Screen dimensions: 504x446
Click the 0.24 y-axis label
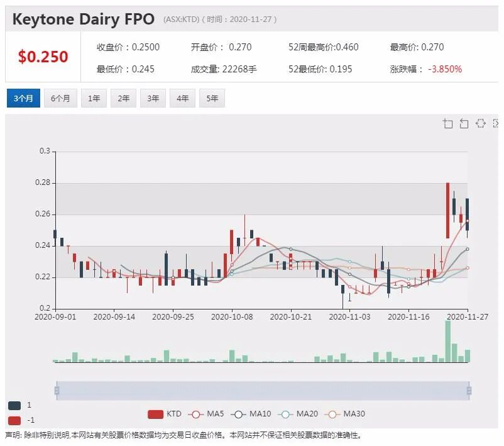[43, 245]
